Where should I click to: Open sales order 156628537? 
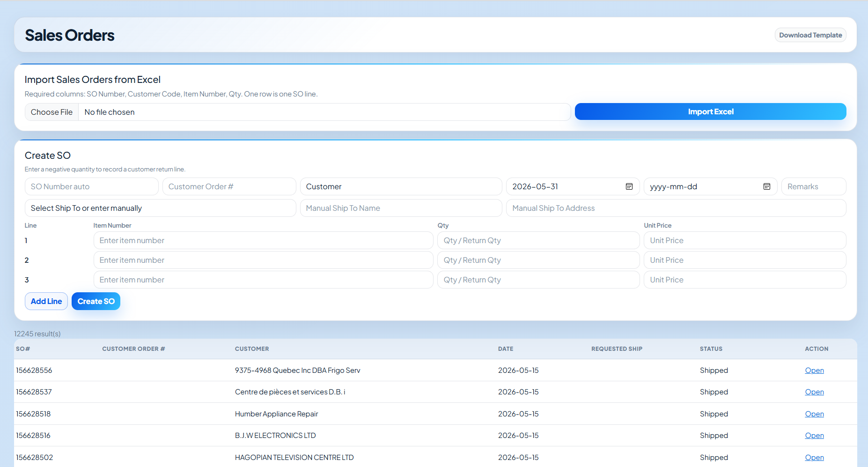[814, 392]
